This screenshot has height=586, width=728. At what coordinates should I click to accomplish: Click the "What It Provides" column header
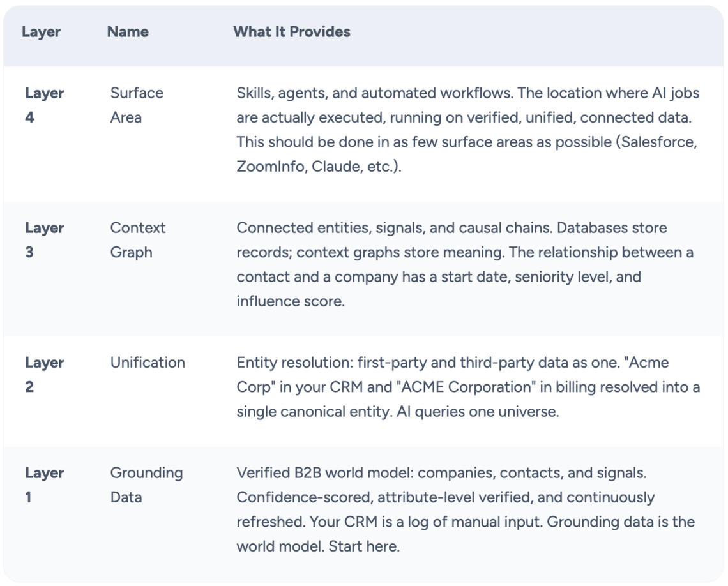[292, 32]
